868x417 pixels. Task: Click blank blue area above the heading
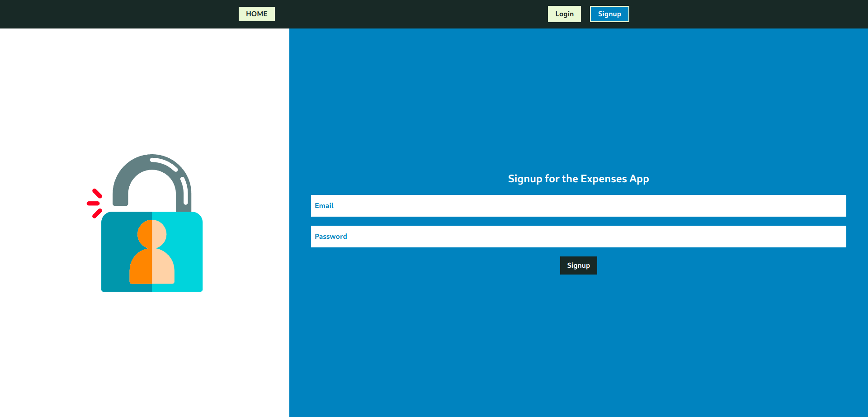tap(579, 100)
